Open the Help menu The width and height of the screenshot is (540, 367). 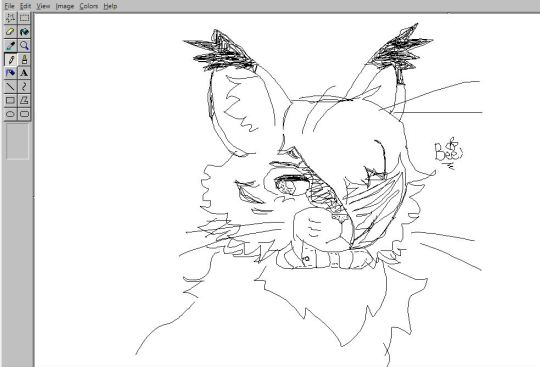(x=110, y=6)
